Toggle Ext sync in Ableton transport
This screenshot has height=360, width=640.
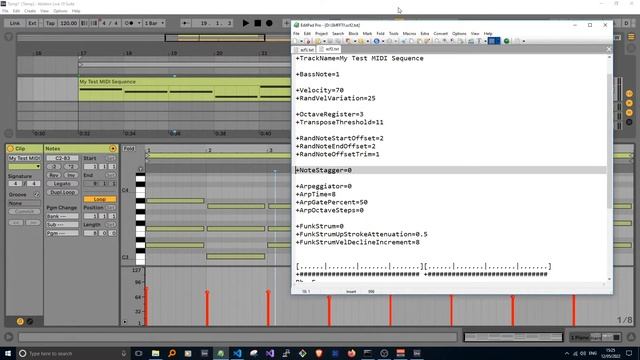pos(32,23)
